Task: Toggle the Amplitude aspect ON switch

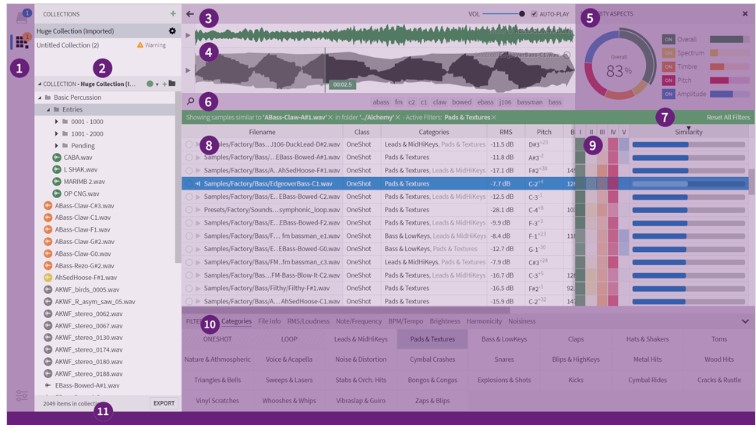Action: [x=668, y=94]
